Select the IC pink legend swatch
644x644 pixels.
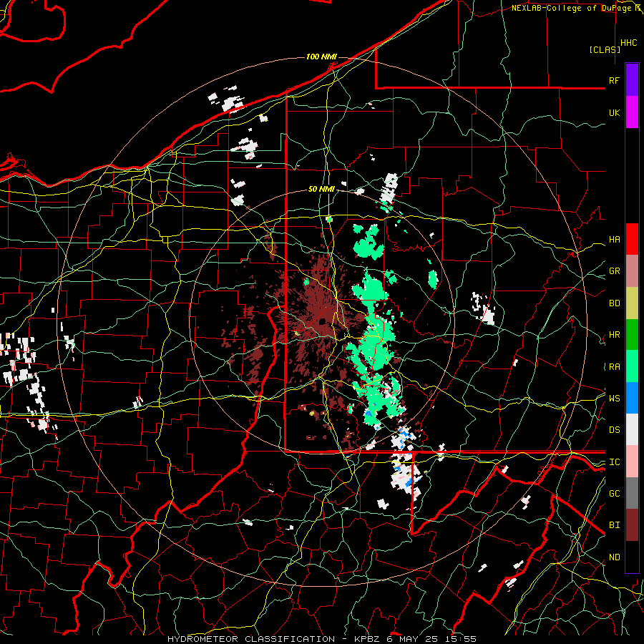tap(632, 462)
